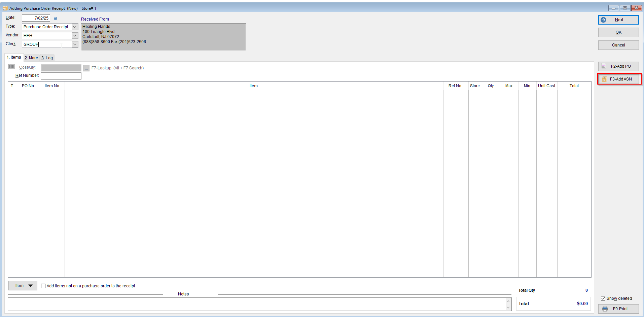Open the Vendor dropdown list
The image size is (644, 317).
[x=75, y=36]
